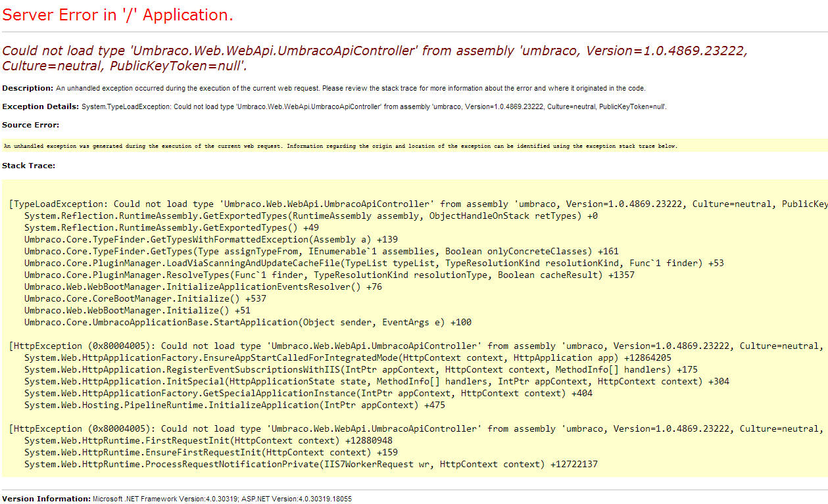Click the "HttpRuntime.FirstRequestInit" +12880948 stack line
The width and height of the screenshot is (828, 504).
[x=208, y=440]
